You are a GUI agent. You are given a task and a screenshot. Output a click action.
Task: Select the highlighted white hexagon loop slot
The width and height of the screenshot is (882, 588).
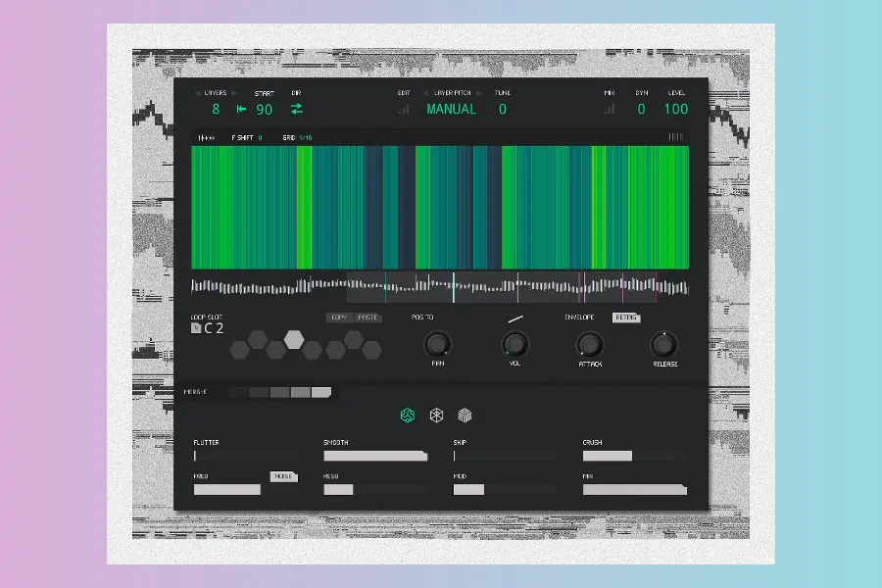(x=294, y=339)
